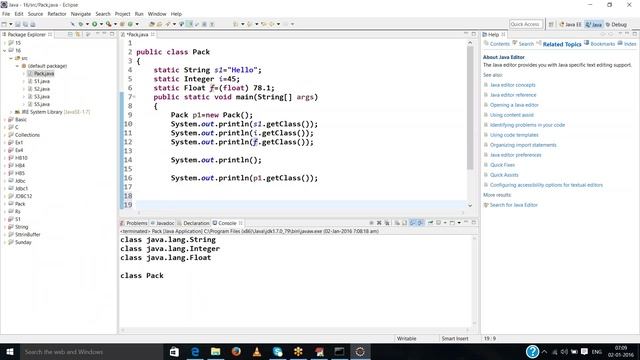This screenshot has width=640, height=360.
Task: Select S1.java in Package Explorer
Action: tap(42, 81)
